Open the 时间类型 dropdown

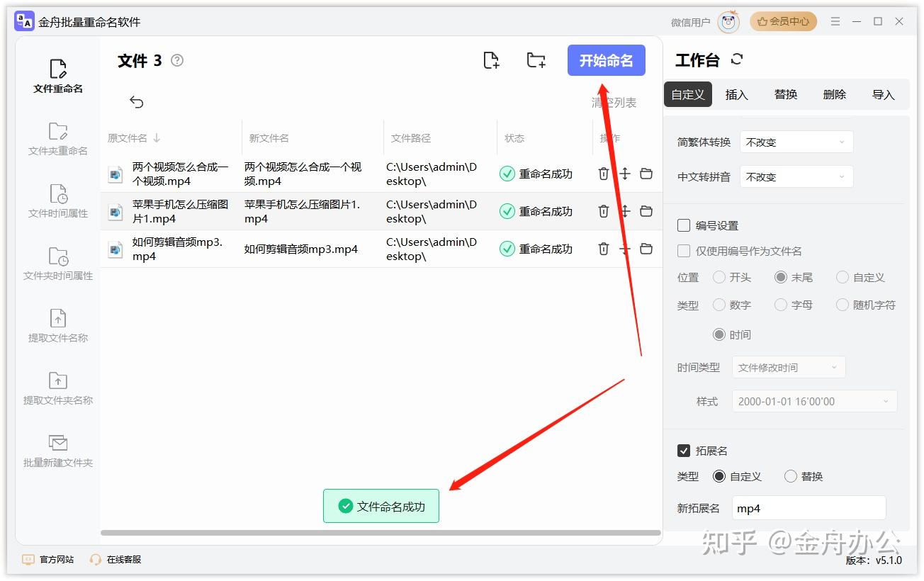789,367
